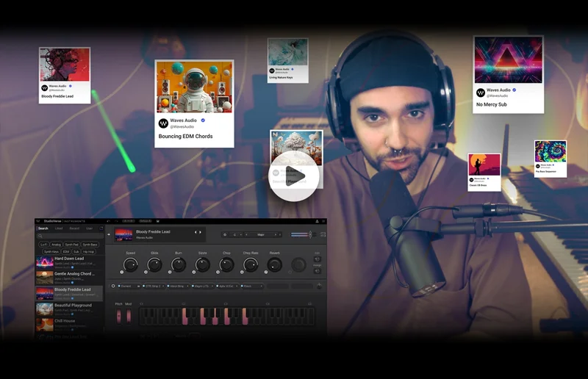The image size is (588, 379).
Task: Toggle the chain power button left of Element
Action: coord(113,286)
